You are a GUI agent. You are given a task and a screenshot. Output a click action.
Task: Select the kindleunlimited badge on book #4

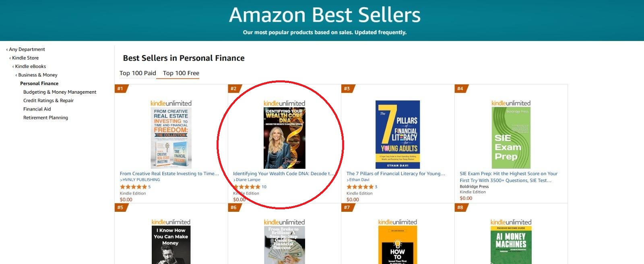tap(511, 103)
